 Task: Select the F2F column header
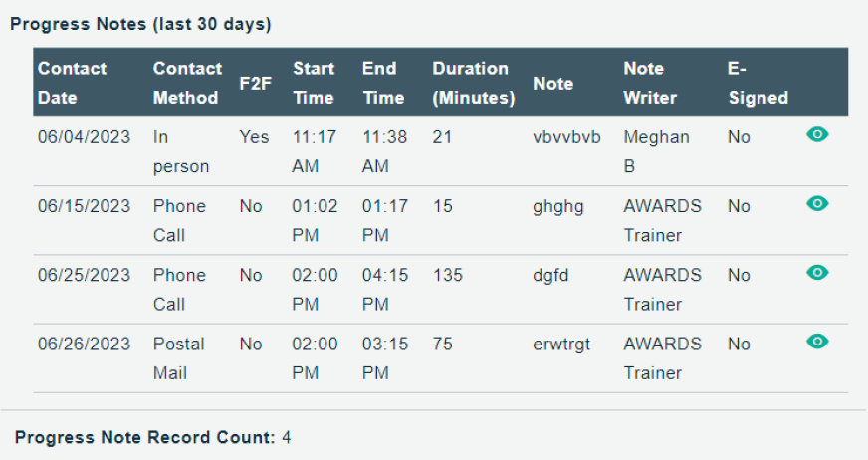pos(255,83)
